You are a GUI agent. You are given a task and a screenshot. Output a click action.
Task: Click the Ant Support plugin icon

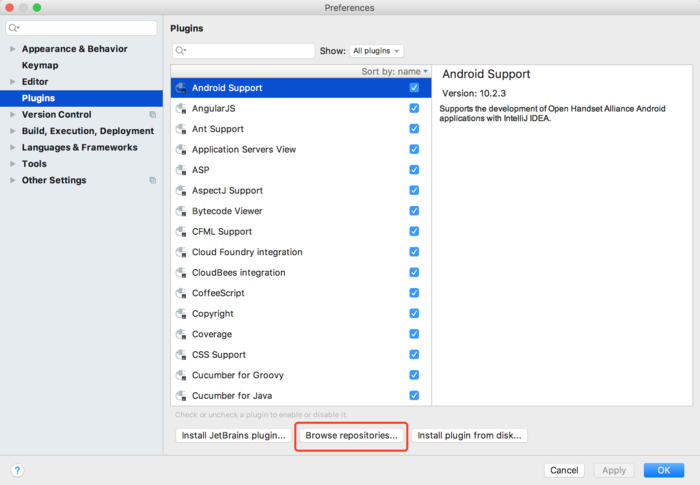(181, 129)
